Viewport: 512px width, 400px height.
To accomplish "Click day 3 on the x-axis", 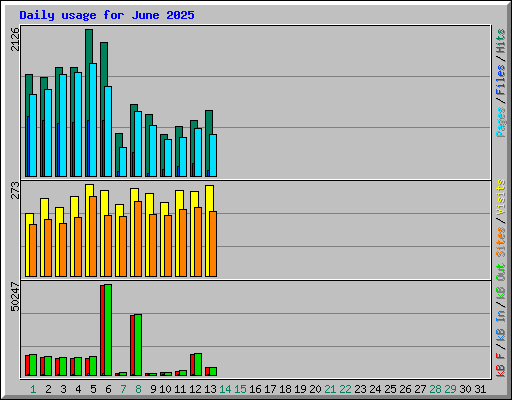I will pyautogui.click(x=63, y=389).
